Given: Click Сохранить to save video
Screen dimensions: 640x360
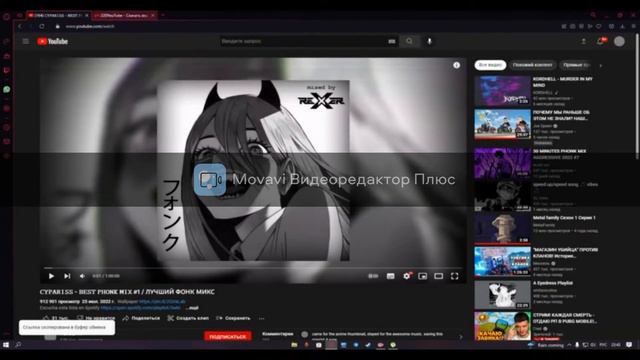Looking at the screenshot, I should coord(233,318).
